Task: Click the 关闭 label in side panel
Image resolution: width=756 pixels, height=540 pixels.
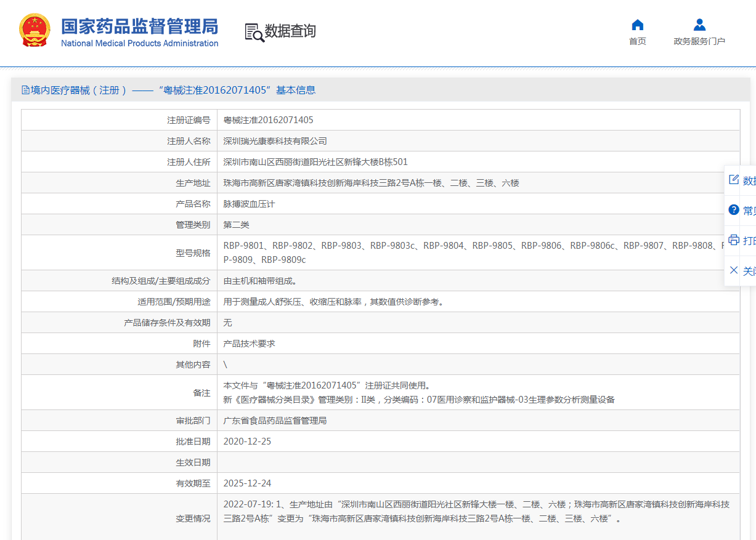Action: pyautogui.click(x=749, y=271)
